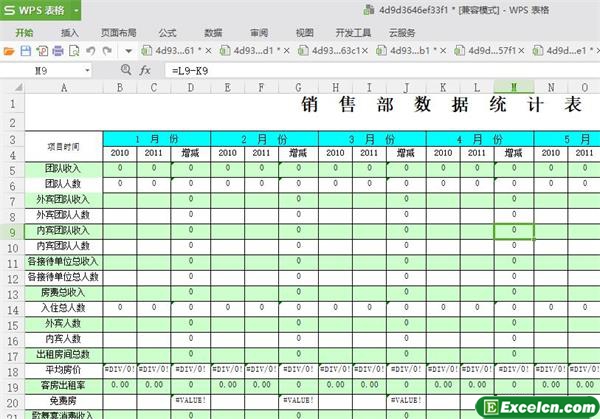The height and width of the screenshot is (419, 600).
Task: Select the 团队收入 row label
Action: click(63, 169)
